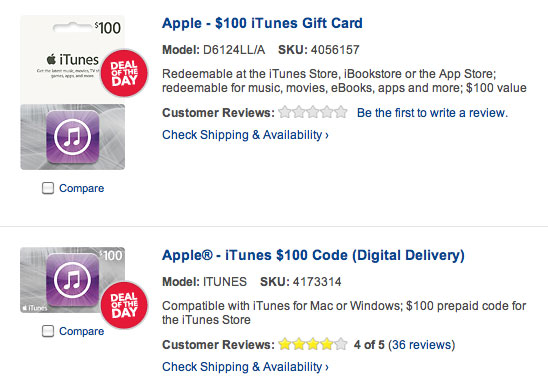Screen dimensions: 548x387
Task: Click Deal of the Day badge on digital code
Action: 124,305
